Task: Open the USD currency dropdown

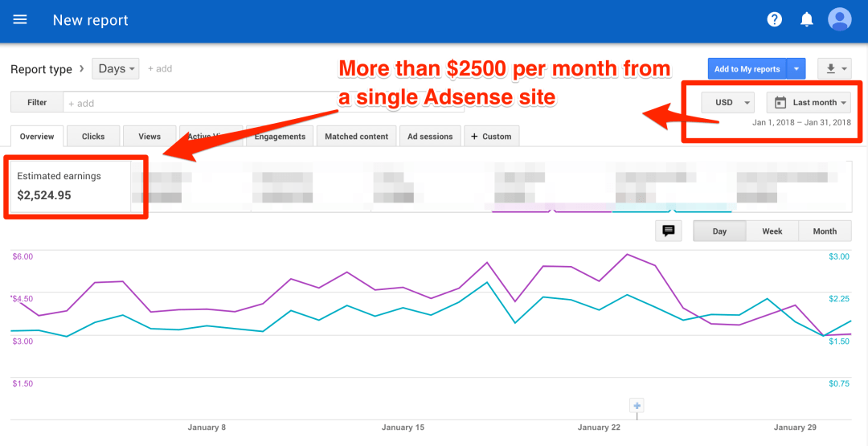Action: [727, 102]
